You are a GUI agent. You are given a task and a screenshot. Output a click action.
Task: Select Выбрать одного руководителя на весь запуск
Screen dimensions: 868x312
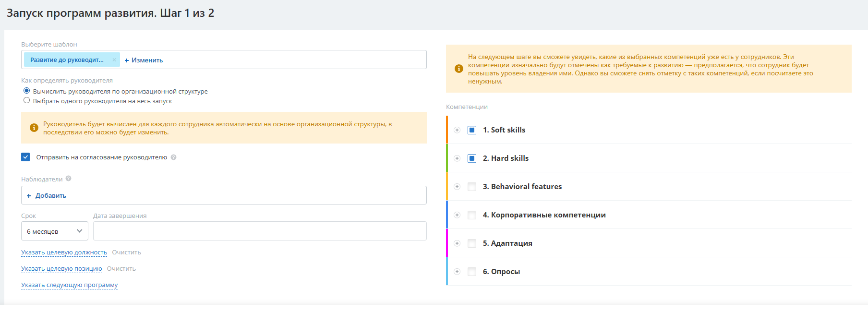27,100
